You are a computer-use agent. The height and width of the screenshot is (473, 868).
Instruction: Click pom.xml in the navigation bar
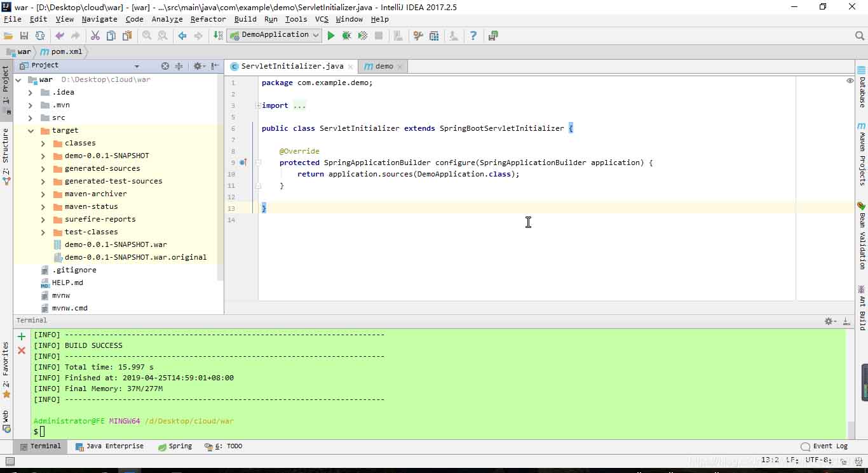[62, 52]
